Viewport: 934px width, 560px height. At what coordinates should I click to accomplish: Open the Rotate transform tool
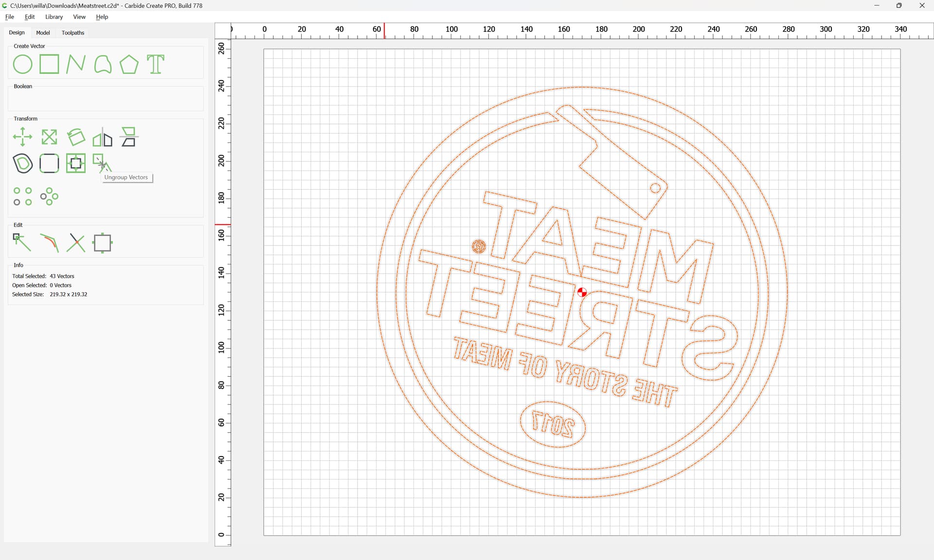coord(75,137)
